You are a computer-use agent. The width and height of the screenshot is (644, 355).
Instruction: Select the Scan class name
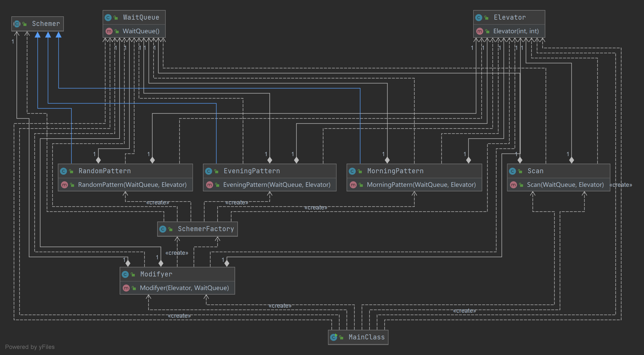click(536, 171)
